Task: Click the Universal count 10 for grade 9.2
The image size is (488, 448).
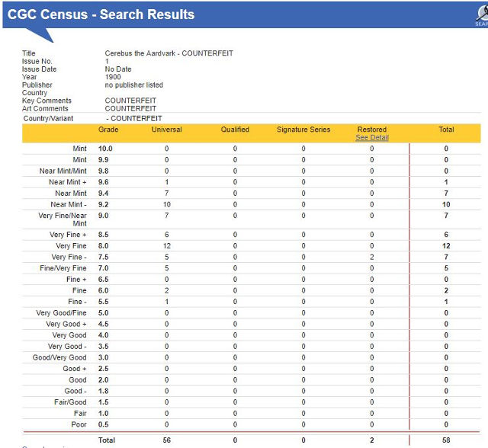Action: click(167, 204)
